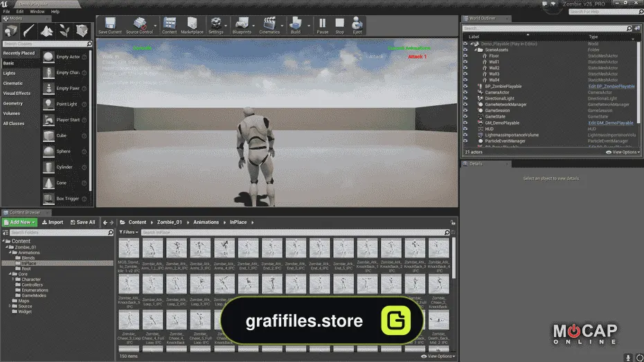Screen dimensions: 644x362
Task: Click the Search Classes field
Action: 47,44
